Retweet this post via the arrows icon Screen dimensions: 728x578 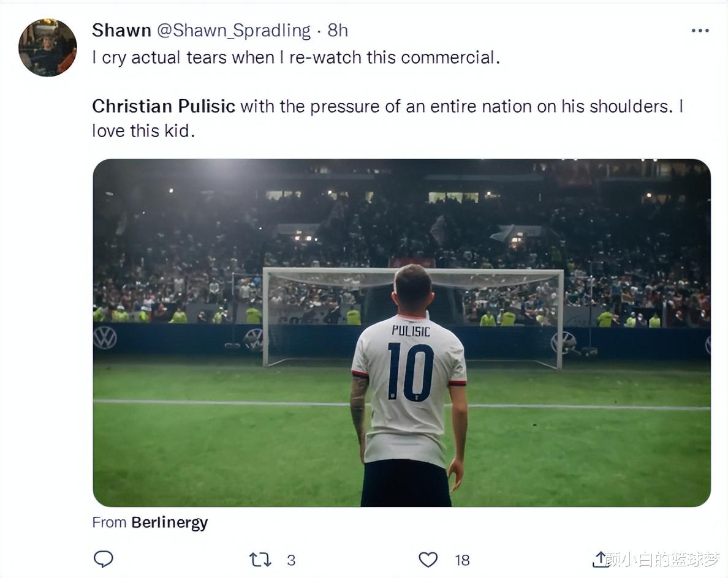click(260, 560)
